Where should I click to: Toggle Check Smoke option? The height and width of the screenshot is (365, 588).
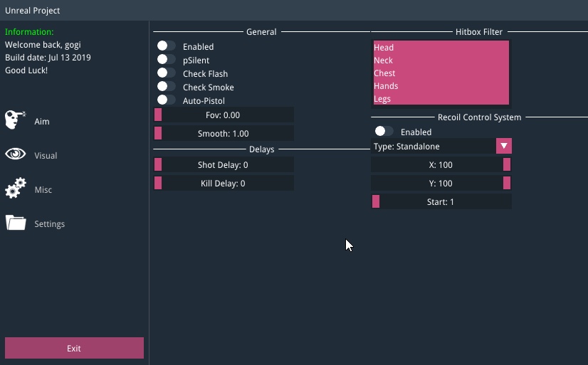click(166, 87)
